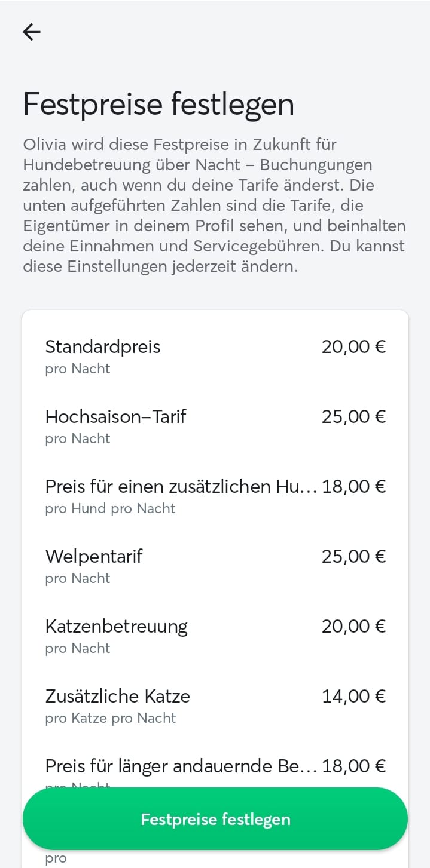Select the Zusätzliche Katze label
Image resolution: width=430 pixels, height=868 pixels.
click(117, 697)
